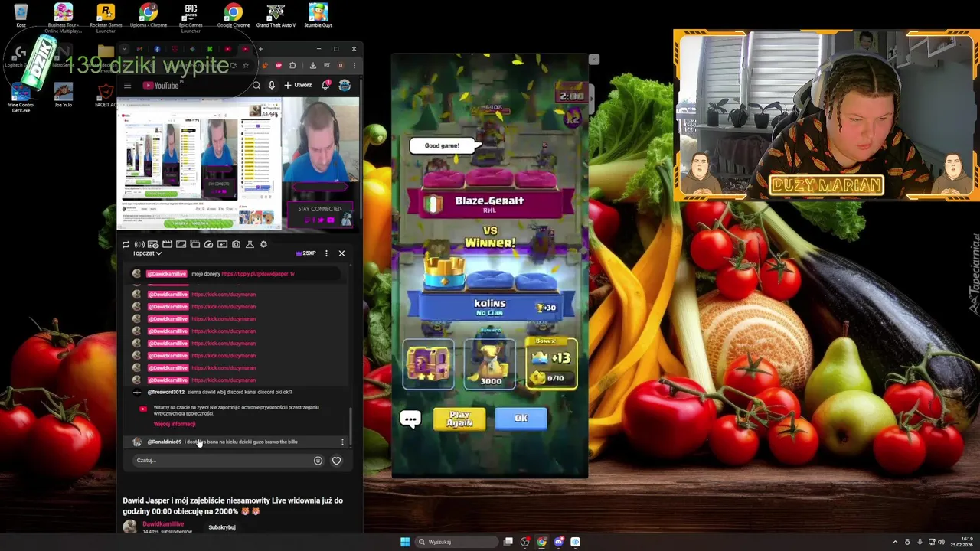This screenshot has width=980, height=551.
Task: Click the live broadcast signal icon
Action: click(139, 244)
